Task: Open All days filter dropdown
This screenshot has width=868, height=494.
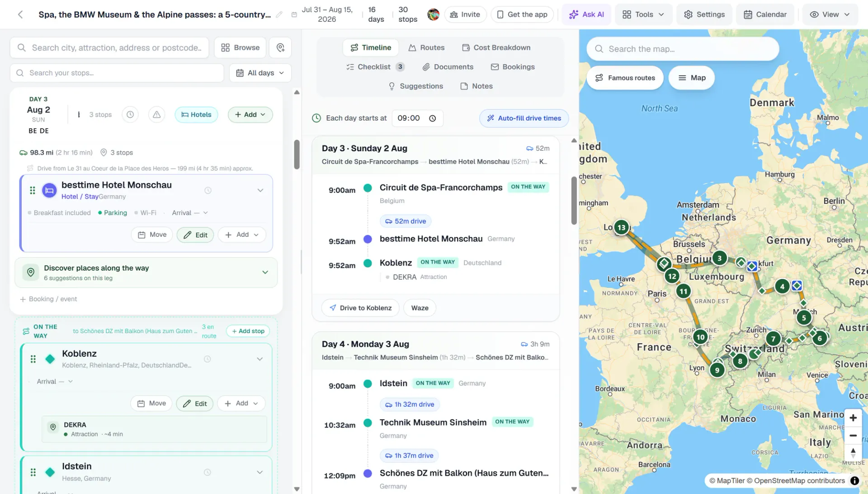Action: (260, 73)
